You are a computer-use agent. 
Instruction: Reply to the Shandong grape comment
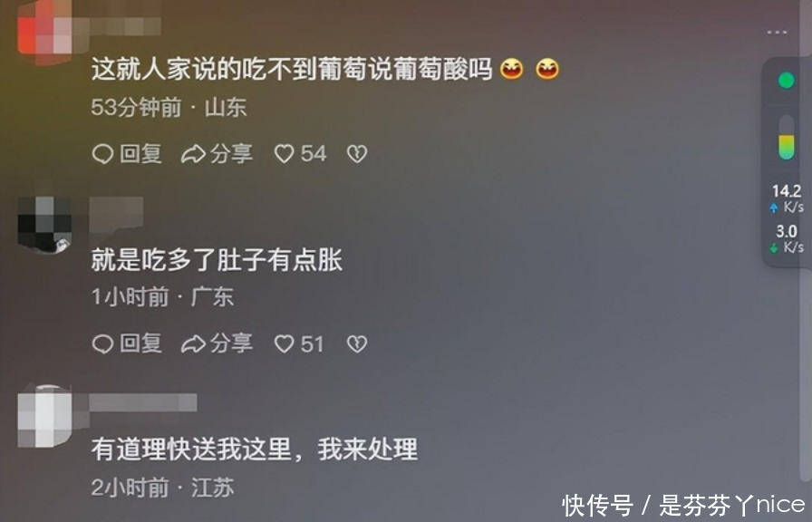point(127,154)
